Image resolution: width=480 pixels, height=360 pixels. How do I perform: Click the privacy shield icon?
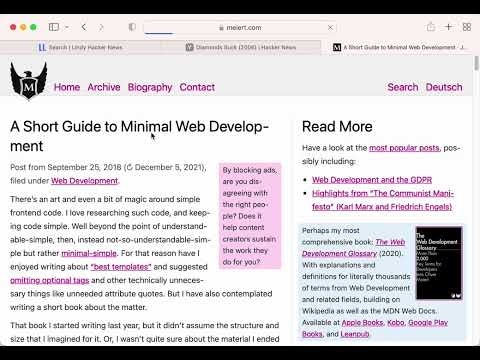tap(132, 27)
